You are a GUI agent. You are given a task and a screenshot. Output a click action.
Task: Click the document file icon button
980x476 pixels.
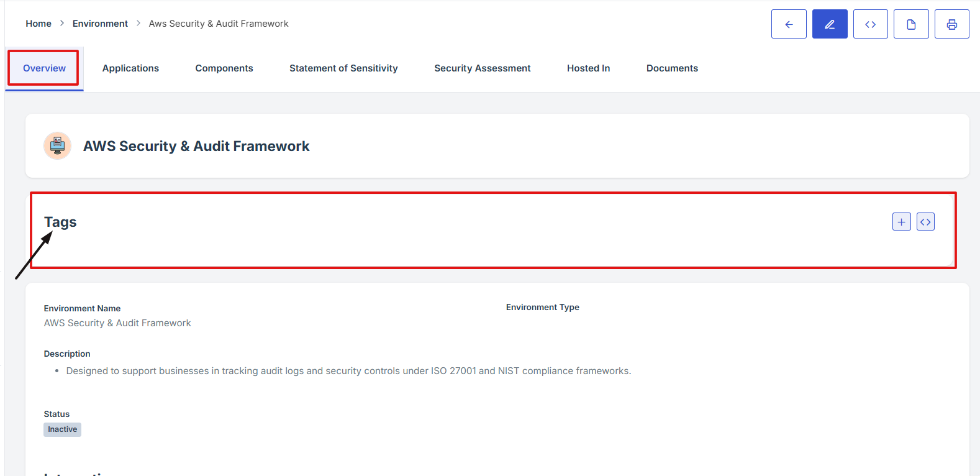[x=911, y=24]
